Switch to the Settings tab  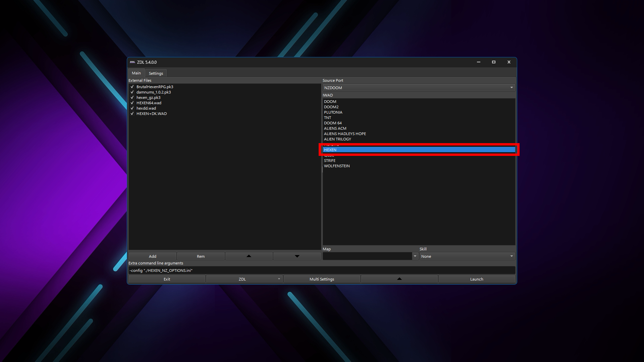pyautogui.click(x=156, y=73)
